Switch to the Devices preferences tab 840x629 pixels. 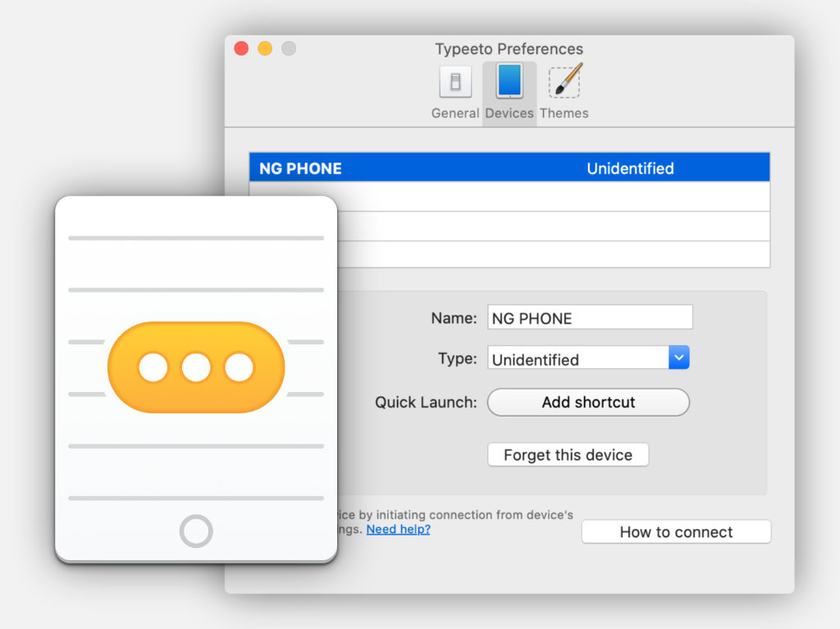tap(509, 93)
